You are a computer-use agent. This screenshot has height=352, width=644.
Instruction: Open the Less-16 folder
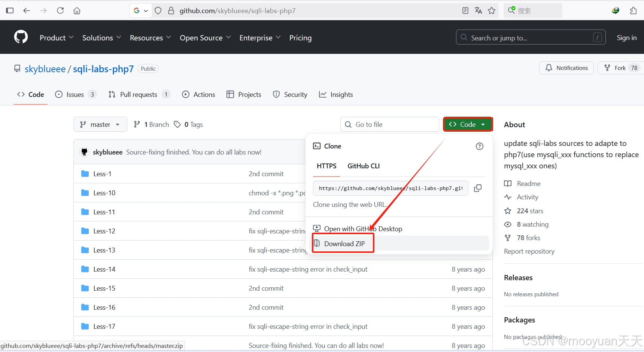tap(104, 307)
